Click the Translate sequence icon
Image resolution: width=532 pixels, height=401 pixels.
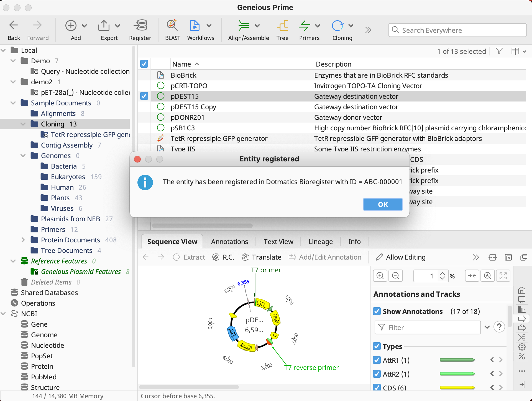pos(245,257)
